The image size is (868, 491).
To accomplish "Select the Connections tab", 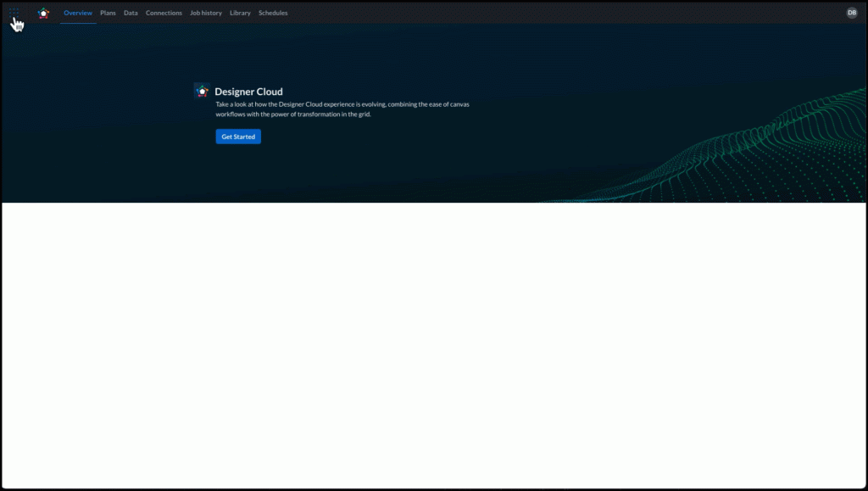I will pos(164,13).
